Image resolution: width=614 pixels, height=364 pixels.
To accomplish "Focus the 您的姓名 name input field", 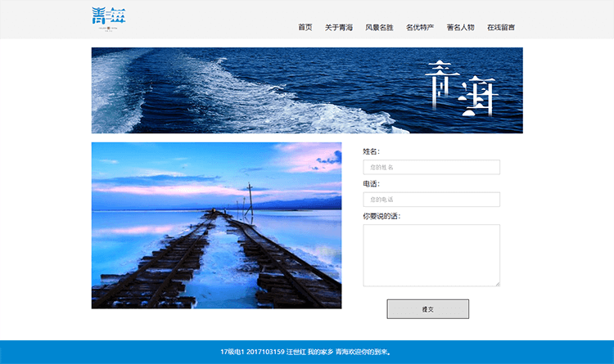I will (431, 168).
